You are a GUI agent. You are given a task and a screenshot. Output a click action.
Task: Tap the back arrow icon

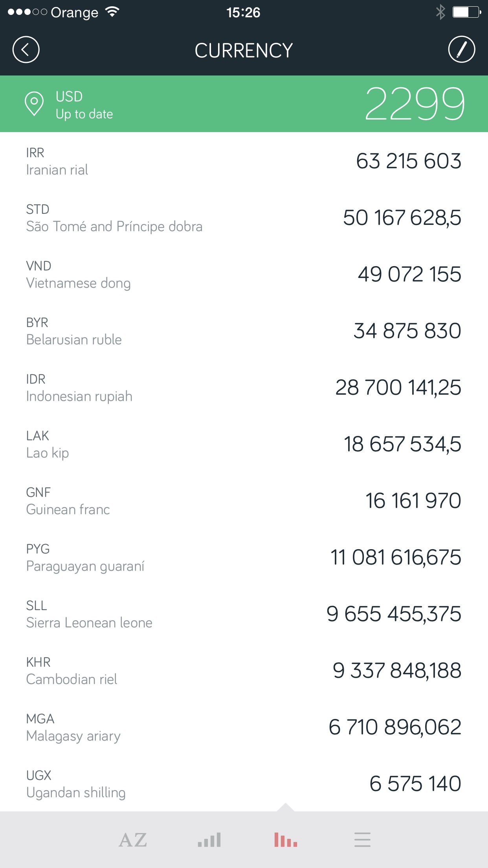[x=26, y=50]
